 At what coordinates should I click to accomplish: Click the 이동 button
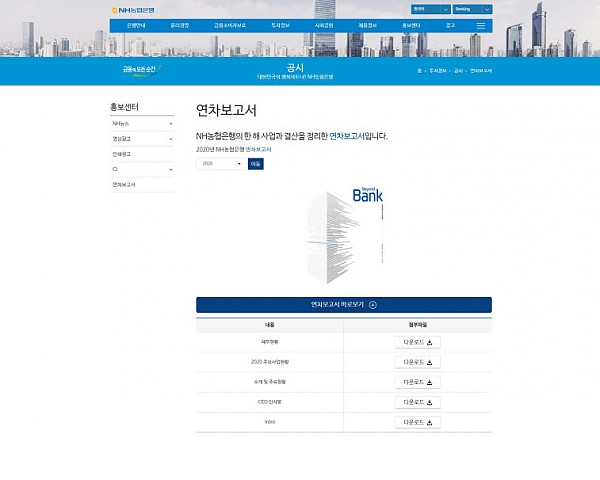[256, 164]
